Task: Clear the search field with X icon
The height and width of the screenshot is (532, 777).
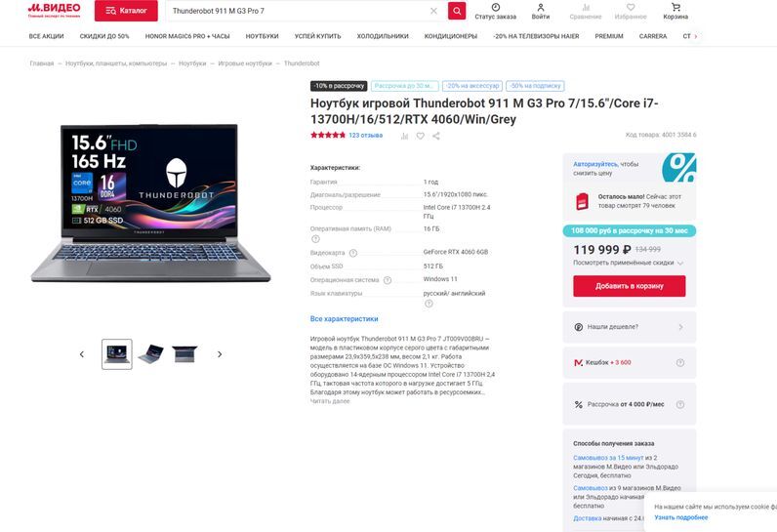Action: (x=433, y=11)
